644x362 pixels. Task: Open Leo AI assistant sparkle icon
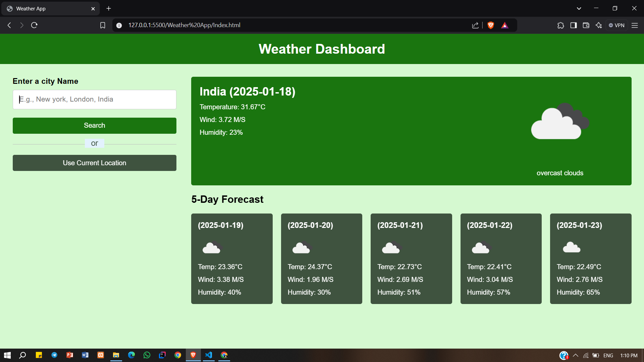pos(599,25)
